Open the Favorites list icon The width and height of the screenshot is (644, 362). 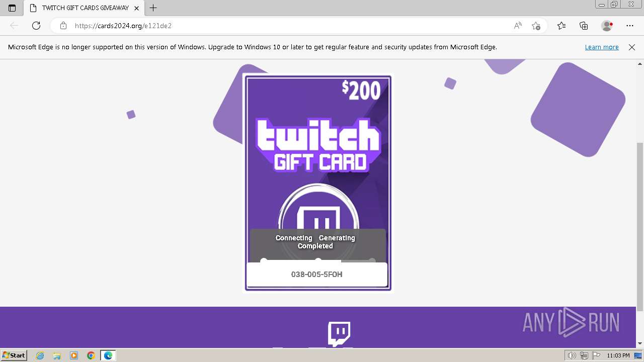tap(561, 26)
